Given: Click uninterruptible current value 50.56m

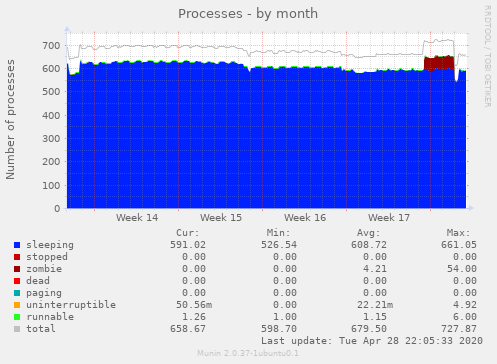Looking at the screenshot, I should coord(194,305).
